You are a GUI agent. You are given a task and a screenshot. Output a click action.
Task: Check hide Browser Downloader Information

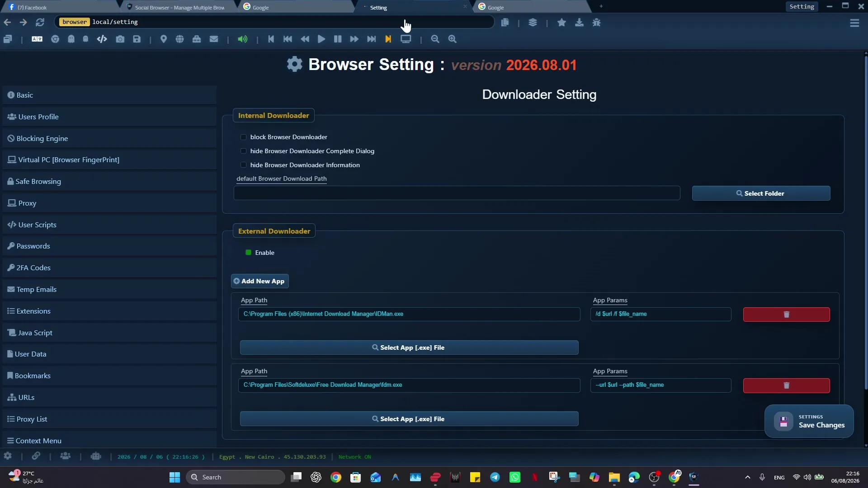tap(244, 165)
